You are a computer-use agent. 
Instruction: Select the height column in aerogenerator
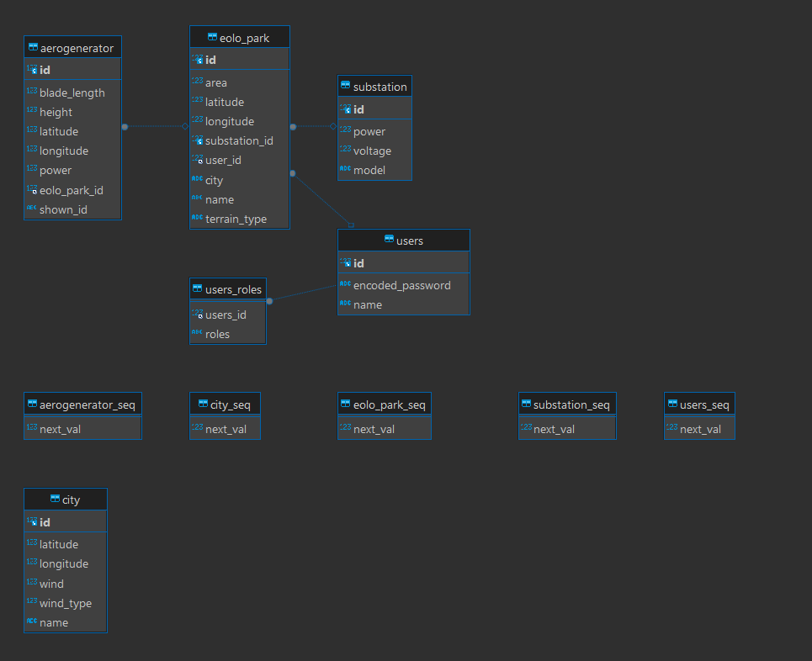[x=72, y=112]
